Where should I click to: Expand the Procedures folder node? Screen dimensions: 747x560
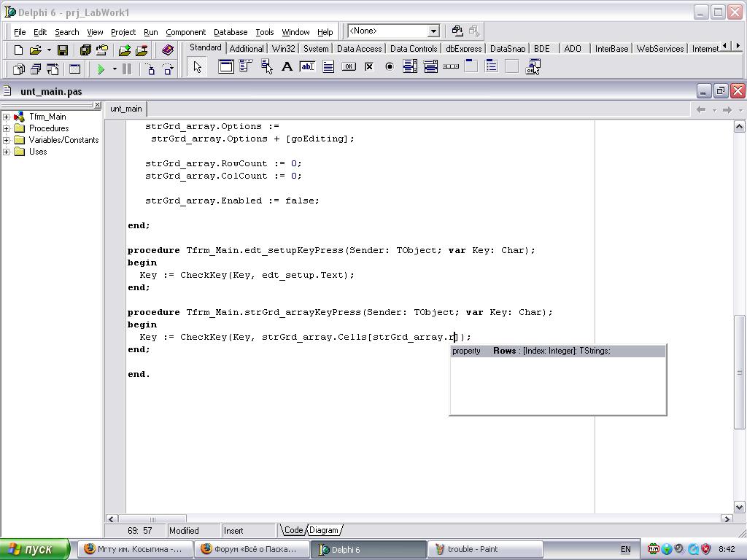(7, 128)
